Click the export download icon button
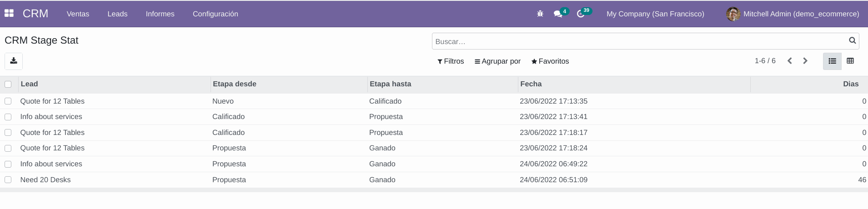Image resolution: width=868 pixels, height=209 pixels. pyautogui.click(x=14, y=61)
